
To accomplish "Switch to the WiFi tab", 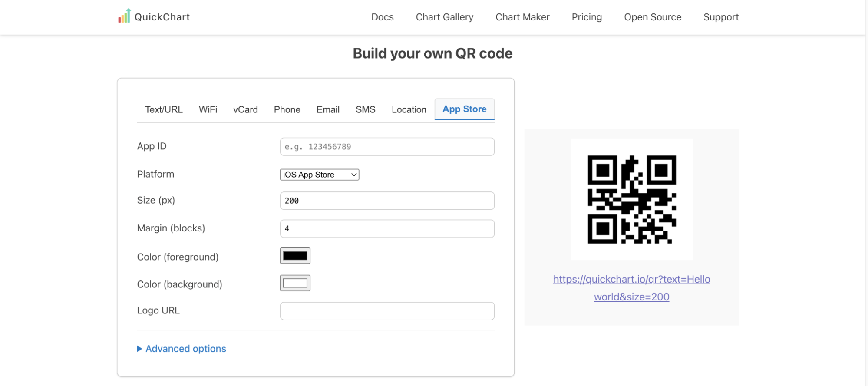I will (208, 109).
